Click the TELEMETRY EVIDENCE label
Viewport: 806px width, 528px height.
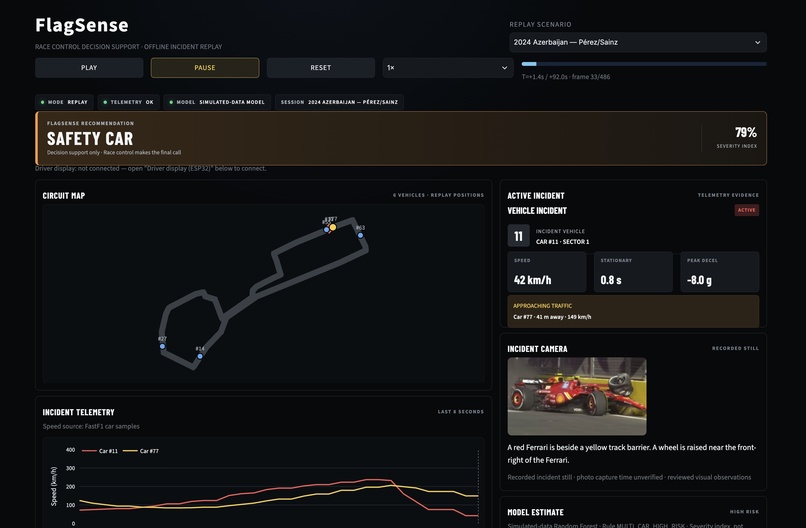[728, 195]
